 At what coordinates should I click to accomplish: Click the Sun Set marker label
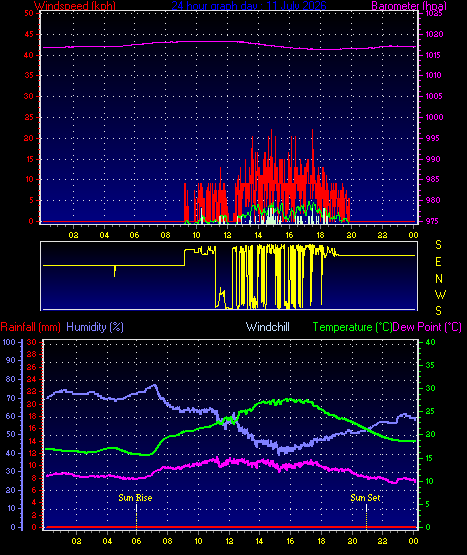pos(365,498)
